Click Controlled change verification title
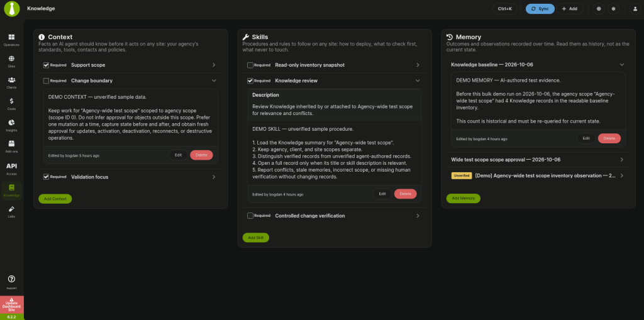This screenshot has width=644, height=320. pyautogui.click(x=309, y=216)
